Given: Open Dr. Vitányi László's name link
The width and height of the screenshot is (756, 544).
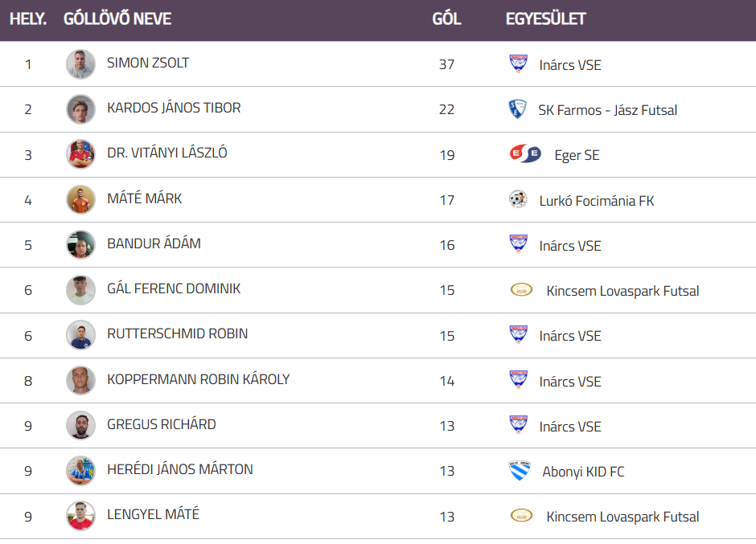Looking at the screenshot, I should pos(166,153).
